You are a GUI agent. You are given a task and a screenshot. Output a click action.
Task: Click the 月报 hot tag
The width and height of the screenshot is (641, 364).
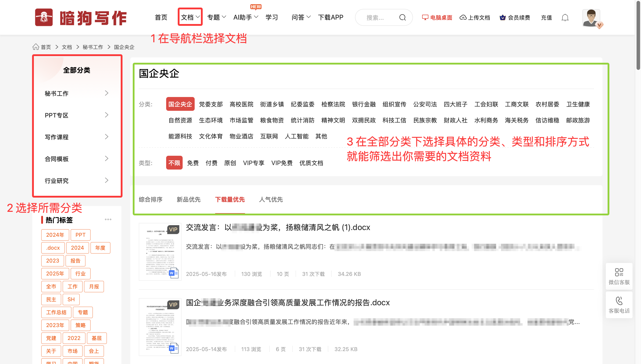coord(94,287)
